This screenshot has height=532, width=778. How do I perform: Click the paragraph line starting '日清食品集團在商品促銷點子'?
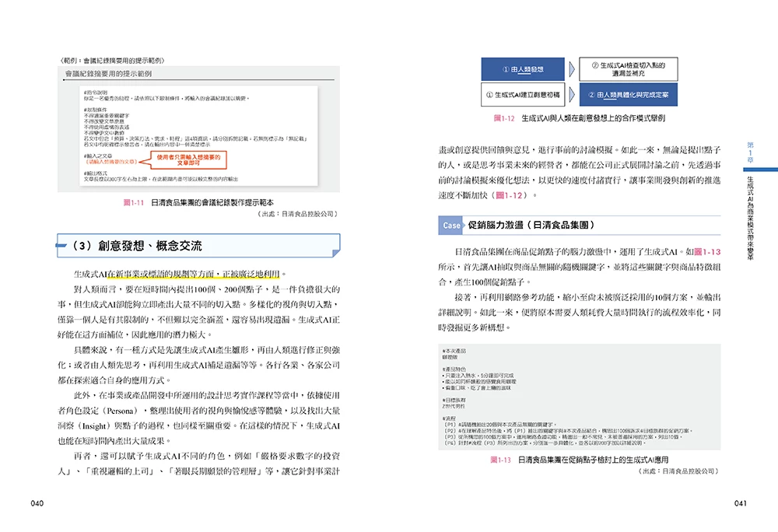587,252
